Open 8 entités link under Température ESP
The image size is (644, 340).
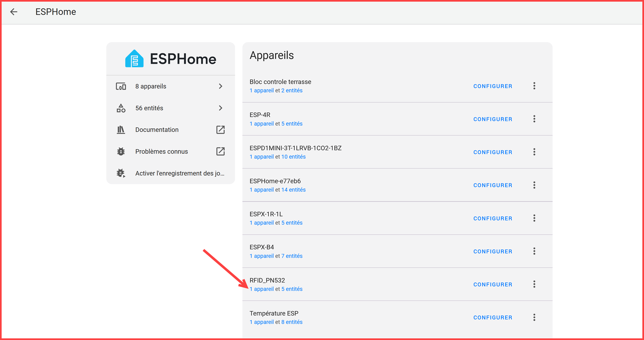292,322
